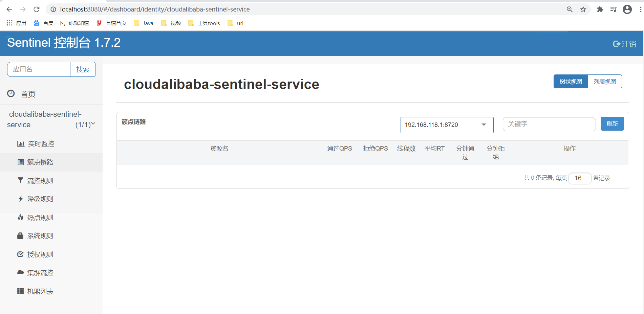Open the Java bookmark folder
644x314 pixels.
click(x=144, y=23)
